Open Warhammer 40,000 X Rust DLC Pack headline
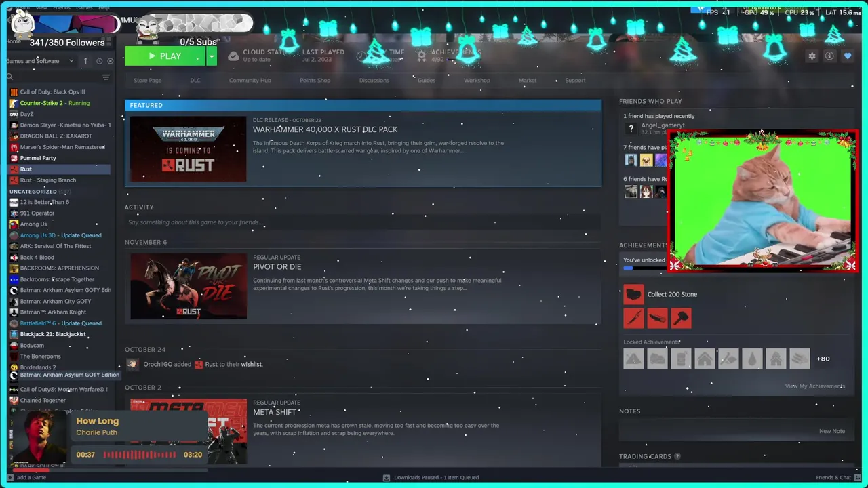This screenshot has height=488, width=868. click(325, 129)
